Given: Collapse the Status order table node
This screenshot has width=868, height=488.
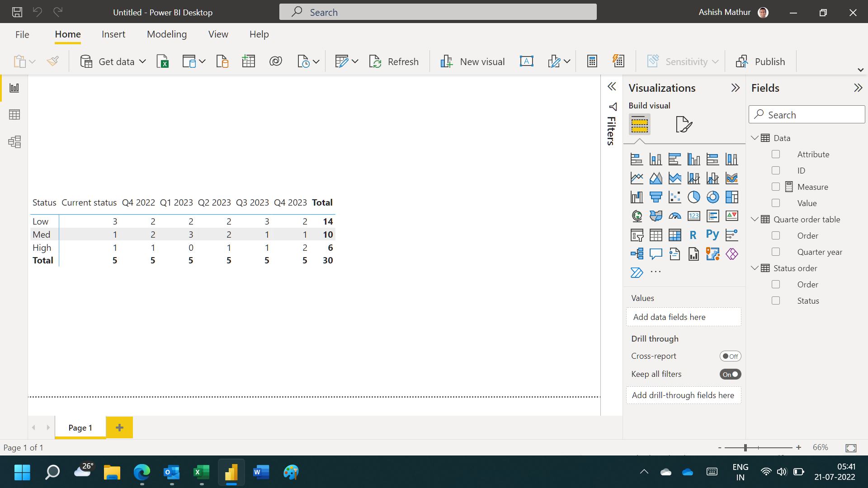Looking at the screenshot, I should coord(755,268).
